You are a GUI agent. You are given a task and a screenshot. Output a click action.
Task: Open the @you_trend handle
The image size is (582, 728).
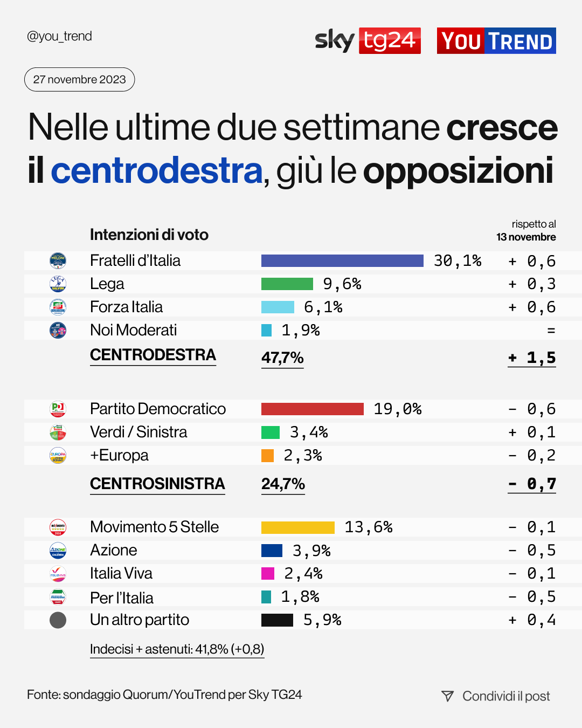(x=59, y=36)
